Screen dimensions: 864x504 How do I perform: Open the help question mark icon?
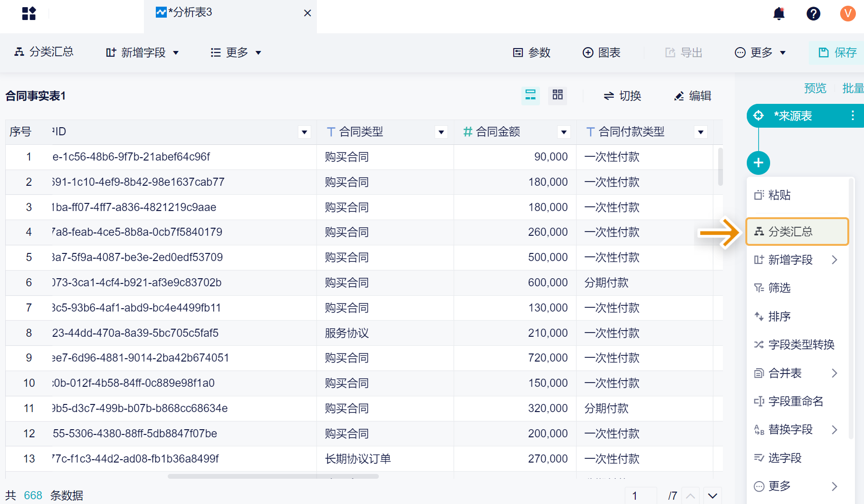[813, 14]
